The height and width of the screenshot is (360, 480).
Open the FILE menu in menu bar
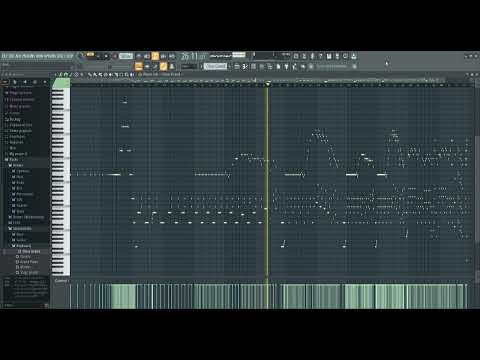(x=4, y=56)
